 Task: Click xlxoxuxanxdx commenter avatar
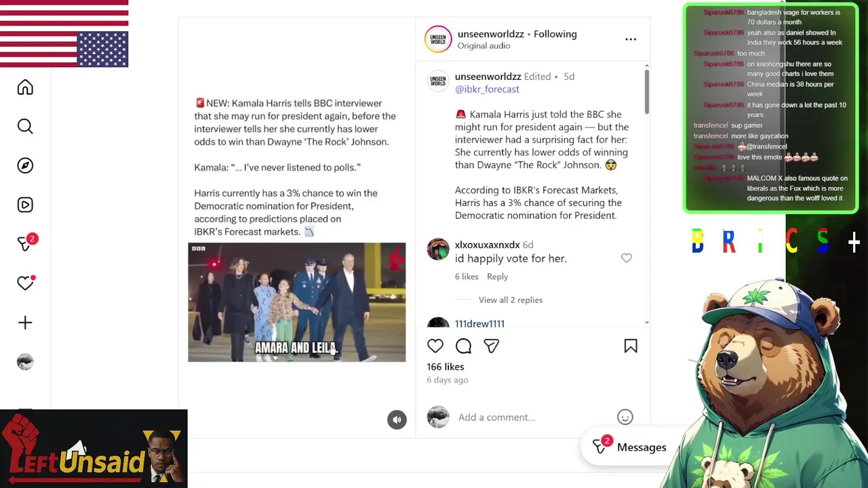point(438,249)
